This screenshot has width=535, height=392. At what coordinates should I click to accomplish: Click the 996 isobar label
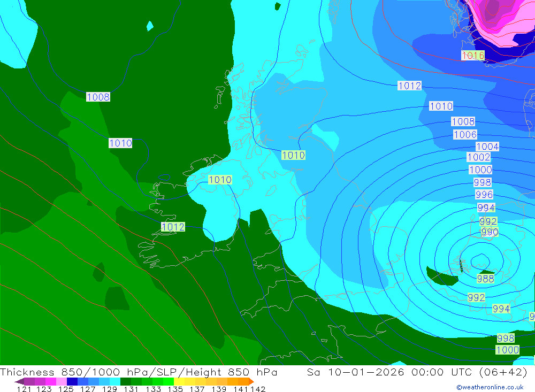[484, 195]
